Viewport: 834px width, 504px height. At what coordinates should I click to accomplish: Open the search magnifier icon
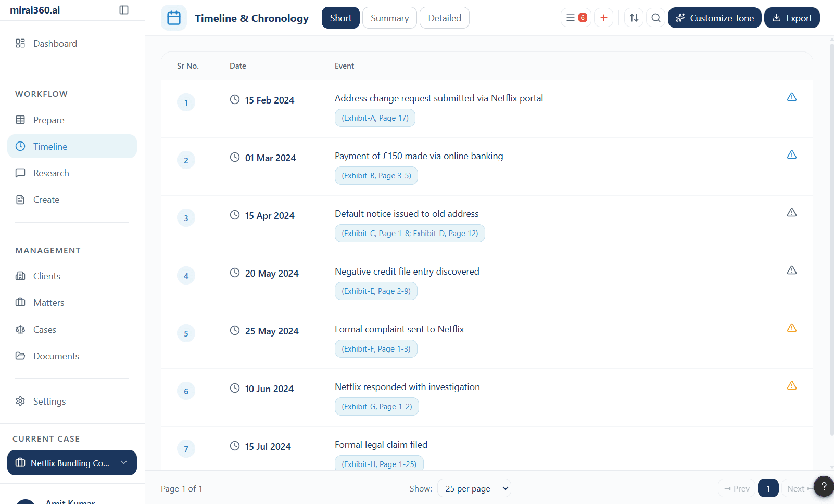[656, 18]
